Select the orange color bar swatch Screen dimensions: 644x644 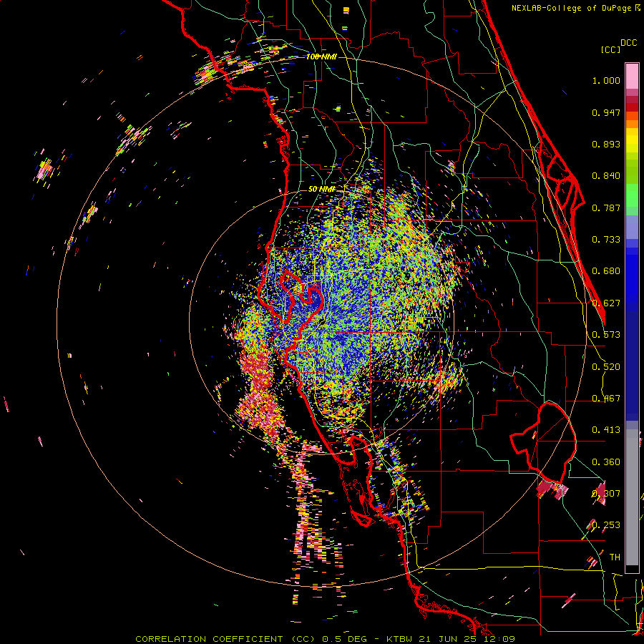632,124
